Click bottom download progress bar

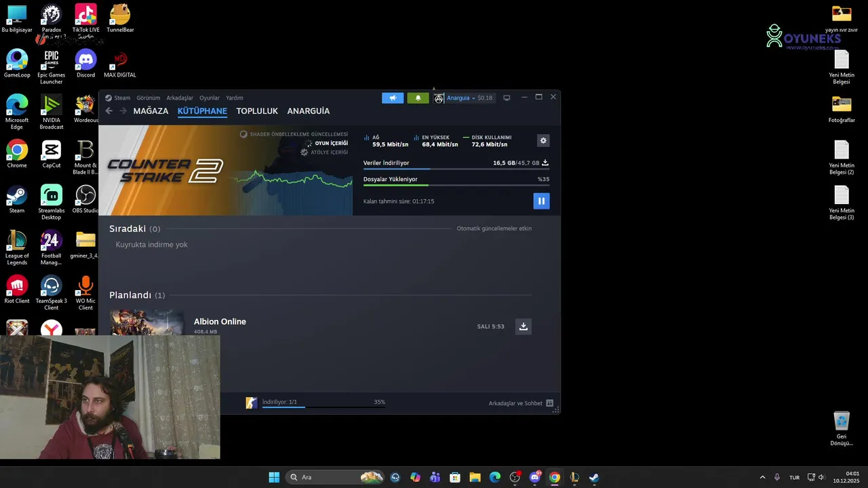click(323, 407)
